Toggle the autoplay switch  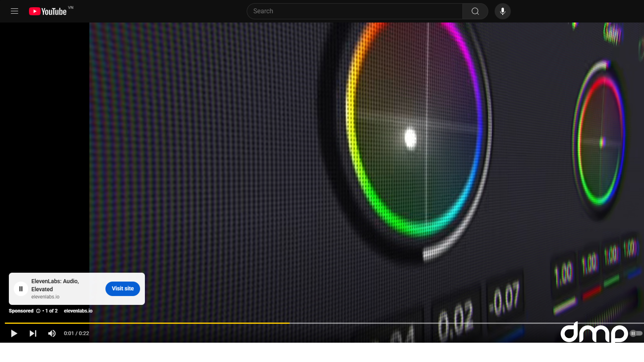pyautogui.click(x=636, y=333)
